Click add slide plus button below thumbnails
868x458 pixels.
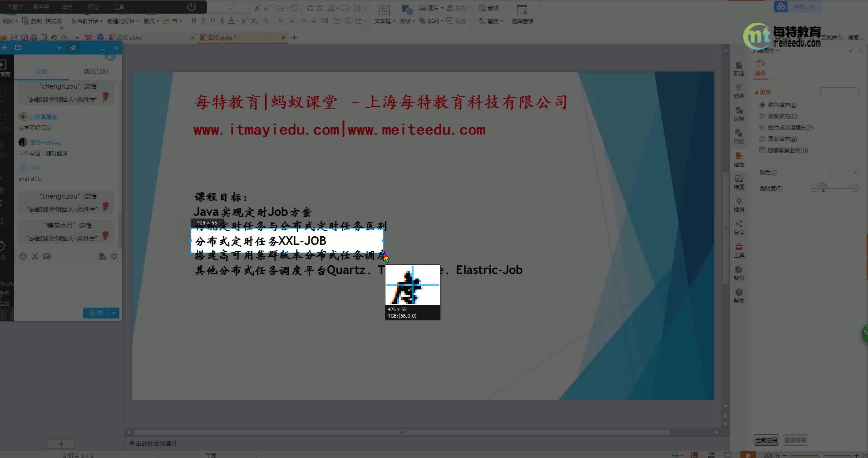(61, 444)
